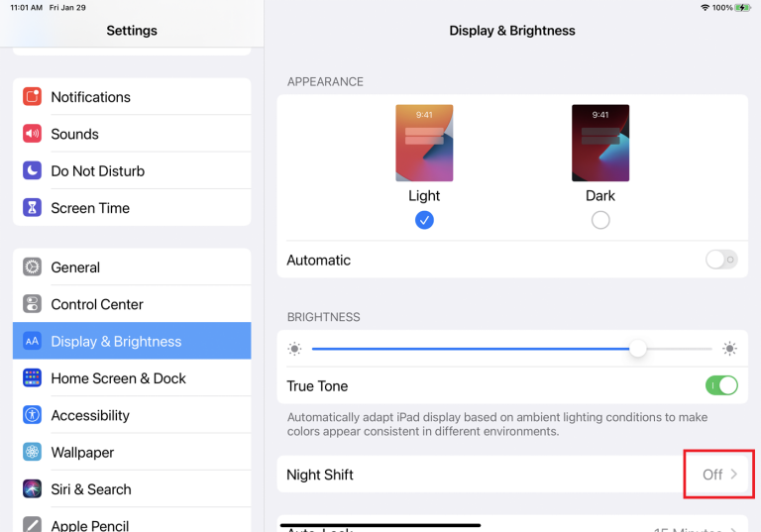Click the Apple Pencil icon
761x532 pixels.
pyautogui.click(x=32, y=524)
